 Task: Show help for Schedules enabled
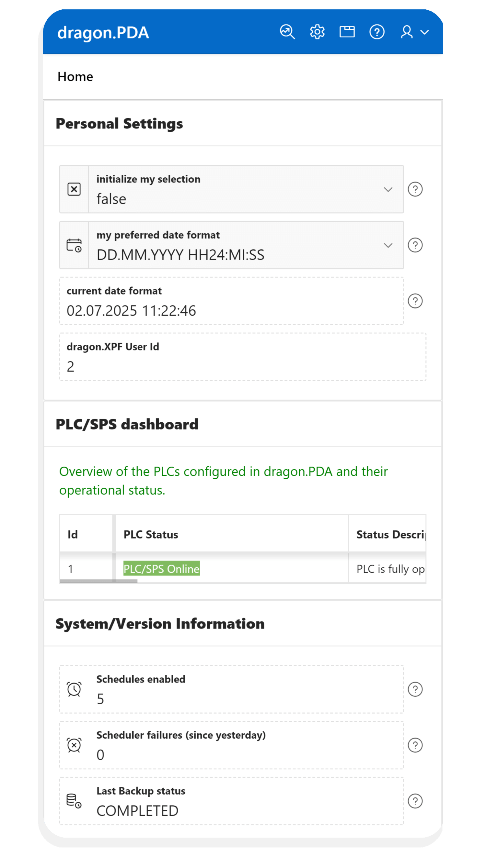(415, 689)
